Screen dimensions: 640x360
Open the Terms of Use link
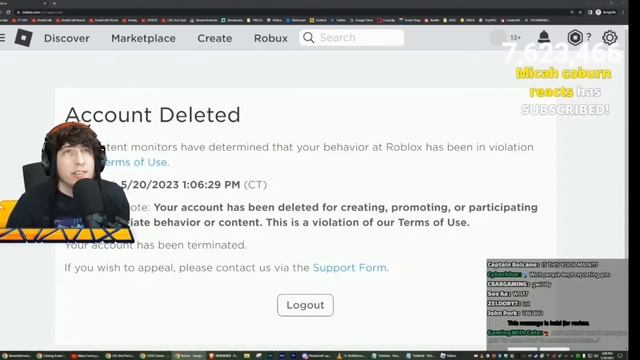(x=135, y=162)
